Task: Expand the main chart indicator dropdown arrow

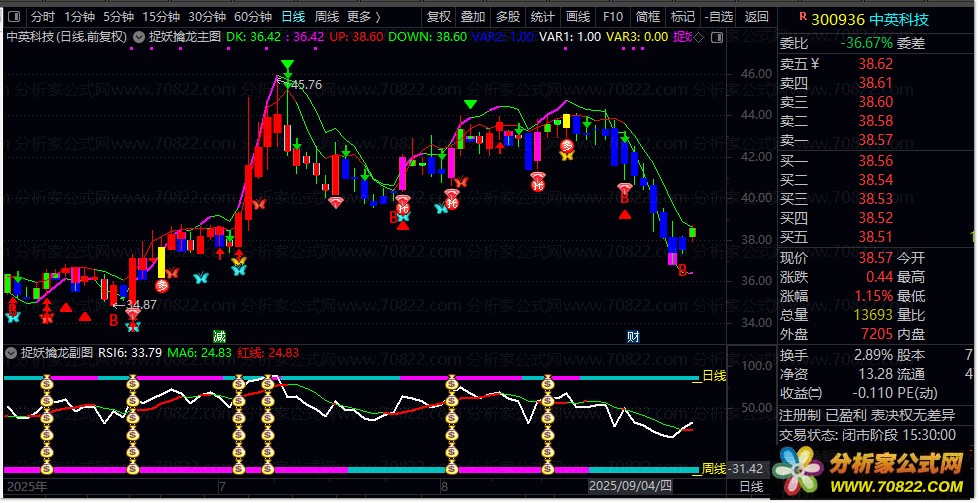Action: [139, 37]
